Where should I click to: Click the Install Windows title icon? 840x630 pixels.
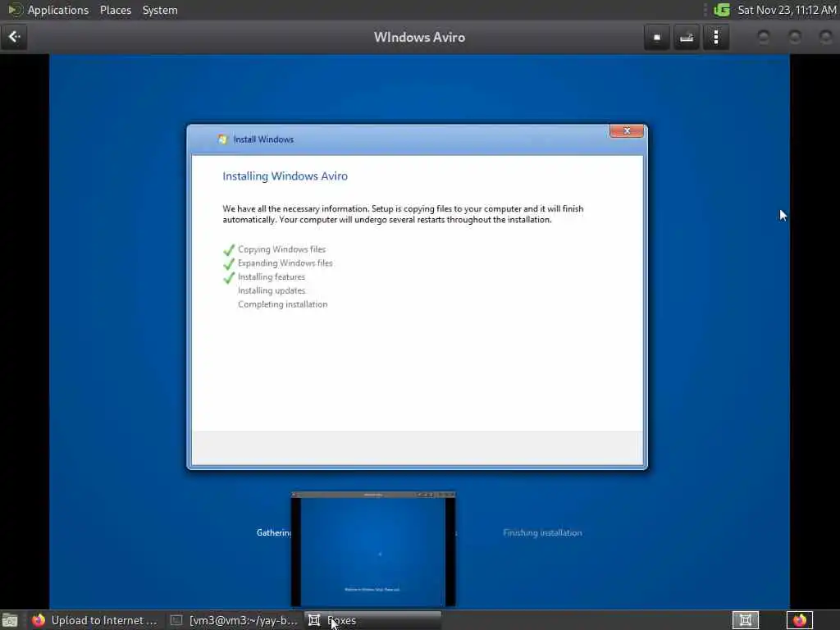pyautogui.click(x=222, y=139)
